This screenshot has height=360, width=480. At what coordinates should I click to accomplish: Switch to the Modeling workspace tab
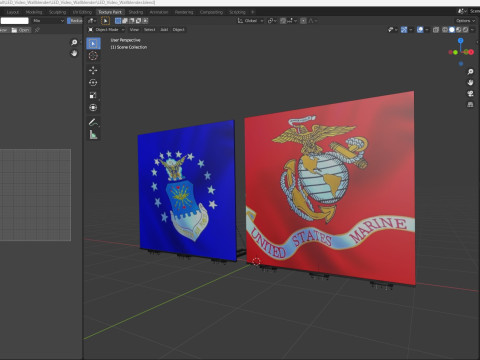(x=34, y=12)
